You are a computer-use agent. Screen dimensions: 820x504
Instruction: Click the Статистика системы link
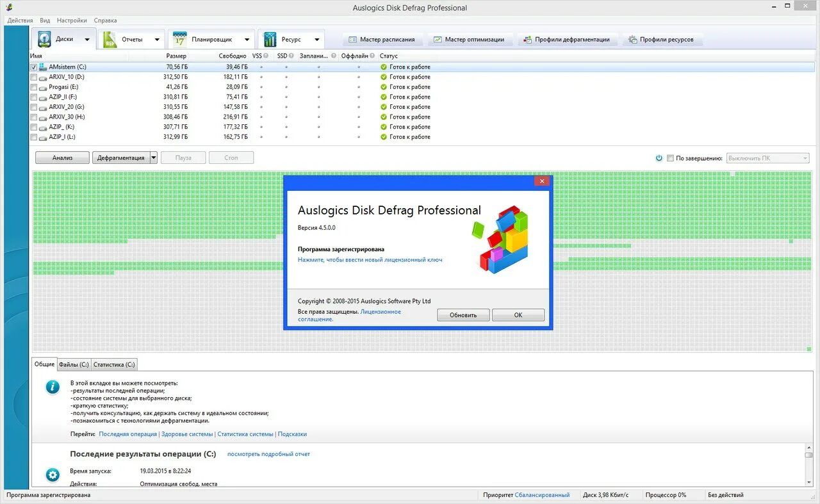pos(245,434)
